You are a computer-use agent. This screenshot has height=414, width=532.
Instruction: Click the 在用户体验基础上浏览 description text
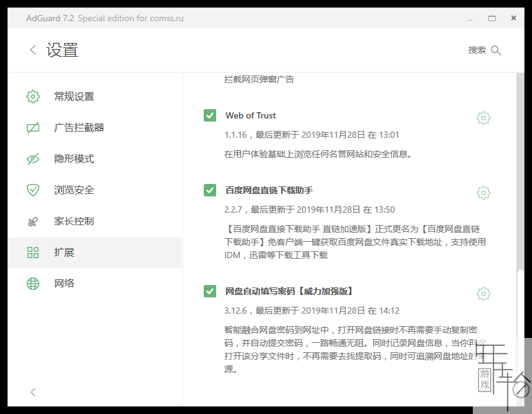[318, 154]
